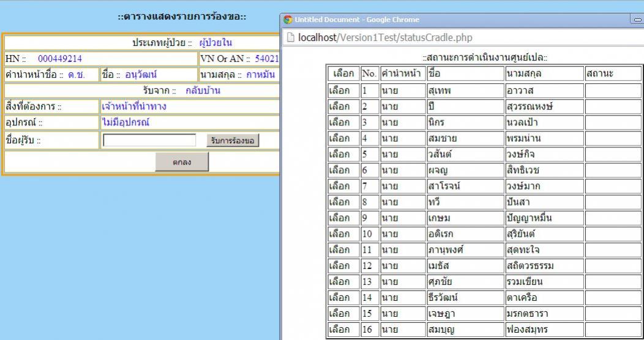Click the ชื่อผู้รับ text input field
The image size is (644, 340).
(149, 141)
